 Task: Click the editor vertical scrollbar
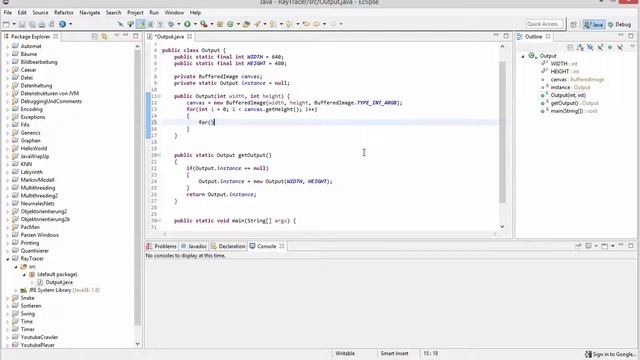502,132
